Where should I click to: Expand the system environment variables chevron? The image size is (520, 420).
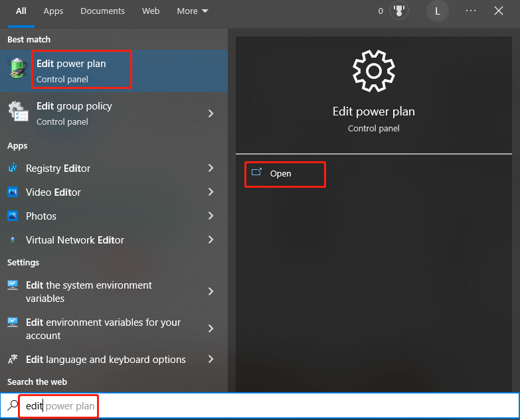click(211, 291)
